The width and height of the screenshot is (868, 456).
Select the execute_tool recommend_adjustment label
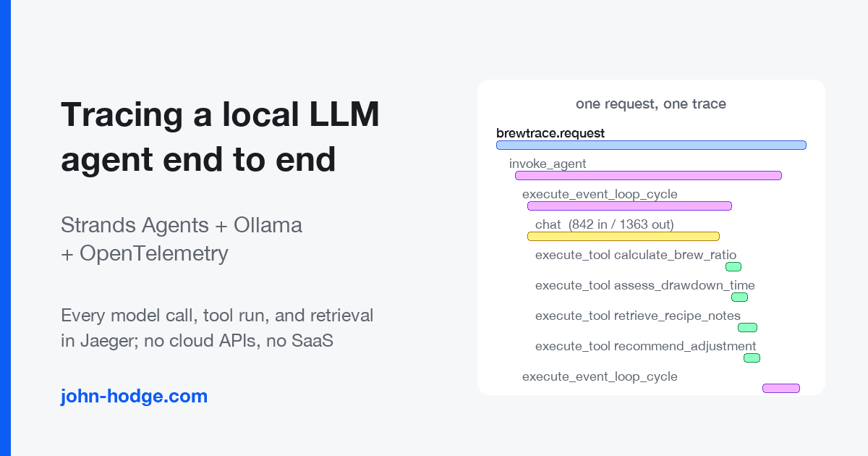click(x=646, y=346)
